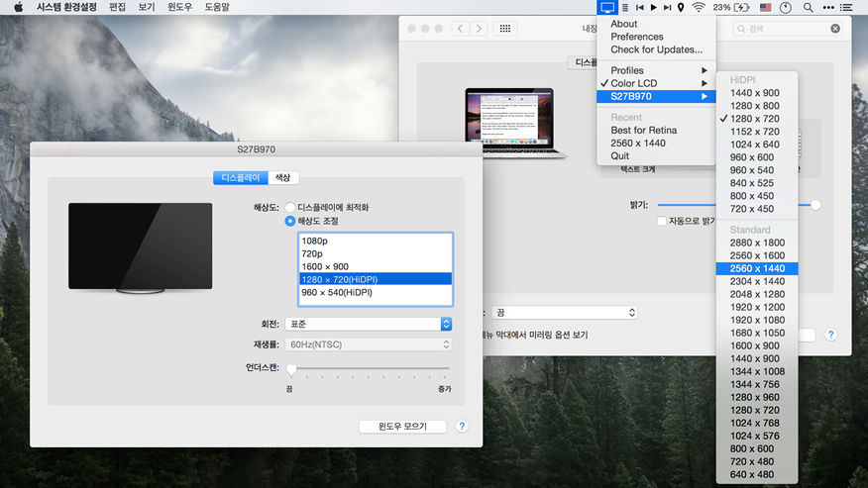The height and width of the screenshot is (488, 868).
Task: Open help in S27B970 window
Action: [462, 426]
